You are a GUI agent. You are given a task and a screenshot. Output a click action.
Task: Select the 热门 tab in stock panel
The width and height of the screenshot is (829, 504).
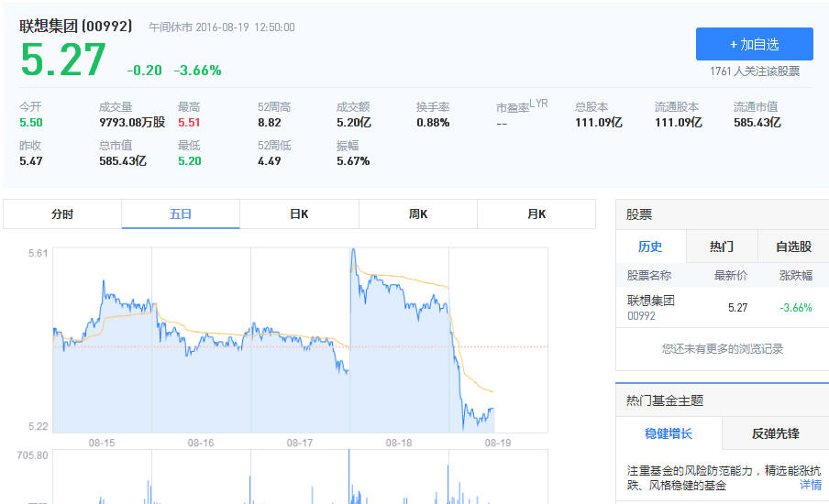click(722, 247)
